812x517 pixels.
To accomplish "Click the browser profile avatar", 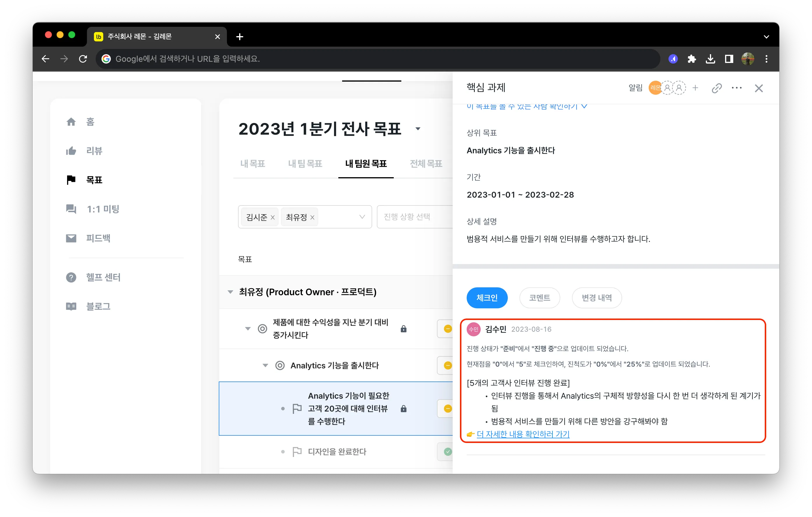I will click(748, 59).
